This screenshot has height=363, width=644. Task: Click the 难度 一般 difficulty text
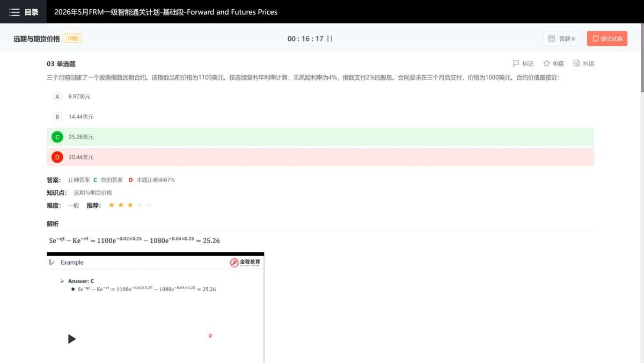click(x=63, y=205)
